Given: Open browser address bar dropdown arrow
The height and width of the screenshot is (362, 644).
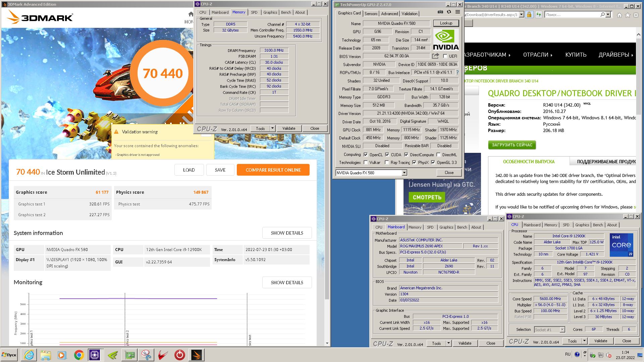Looking at the screenshot, I should click(521, 15).
